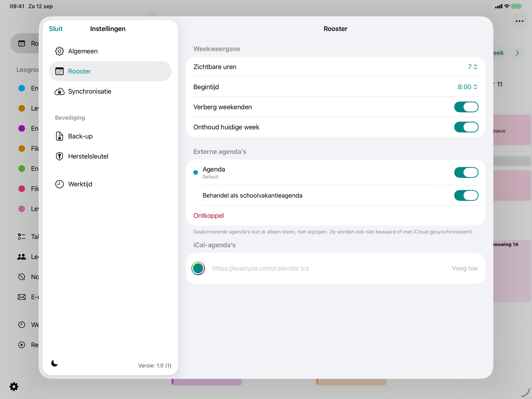
Task: Click the Wi-Fi status icon
Action: coord(507,6)
